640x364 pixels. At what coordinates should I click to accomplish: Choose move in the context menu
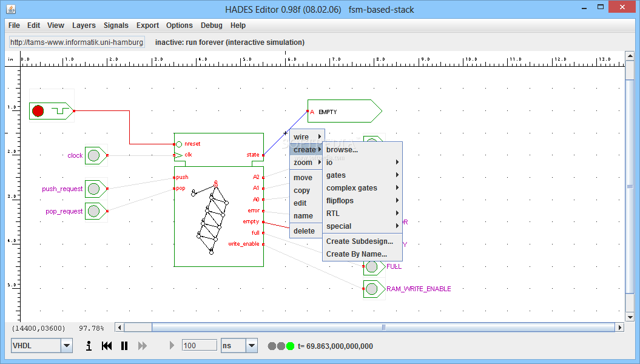tap(307, 178)
